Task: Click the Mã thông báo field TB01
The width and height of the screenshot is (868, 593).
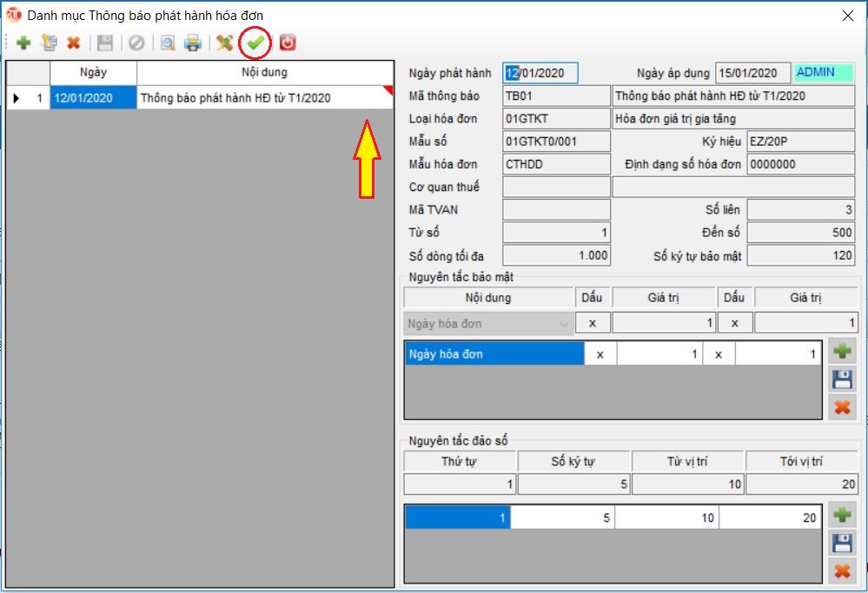Action: coord(556,96)
